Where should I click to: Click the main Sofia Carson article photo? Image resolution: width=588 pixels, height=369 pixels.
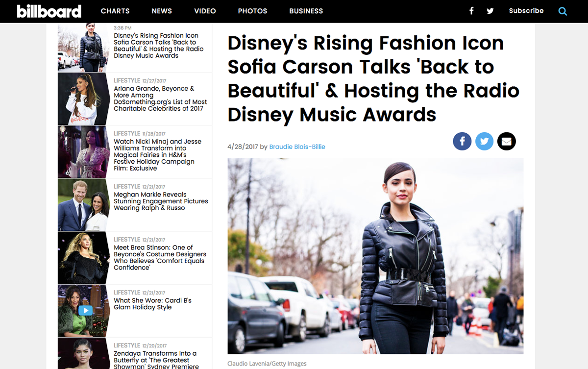(375, 256)
